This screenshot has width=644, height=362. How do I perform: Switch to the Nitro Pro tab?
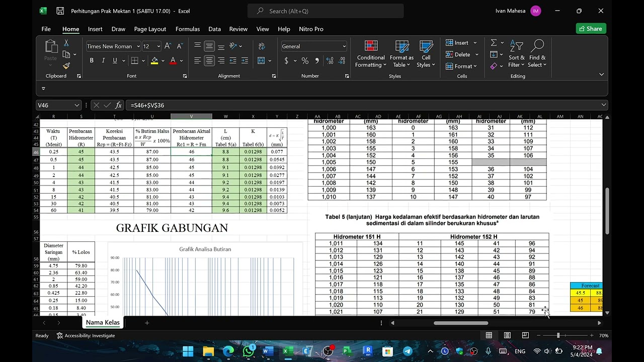point(311,29)
